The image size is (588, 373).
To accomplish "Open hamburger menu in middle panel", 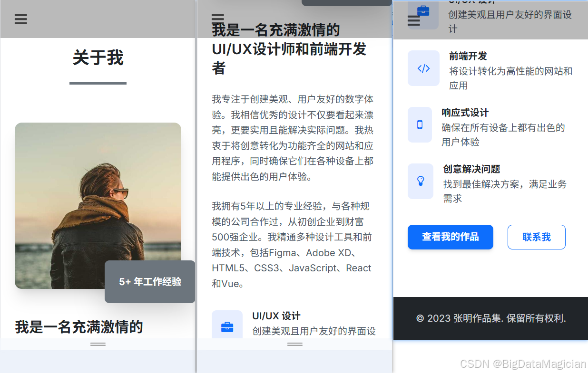I will pos(217,19).
